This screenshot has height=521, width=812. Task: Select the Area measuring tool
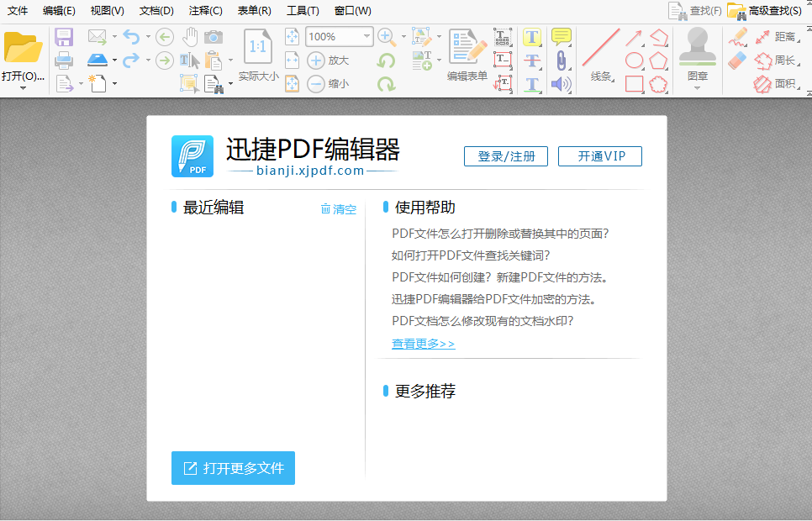point(778,84)
